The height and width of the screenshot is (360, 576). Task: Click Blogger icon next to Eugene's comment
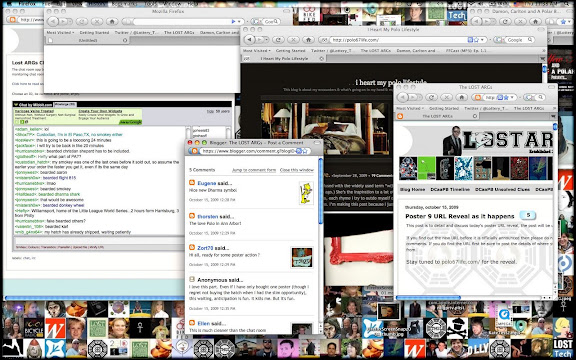[x=192, y=183]
